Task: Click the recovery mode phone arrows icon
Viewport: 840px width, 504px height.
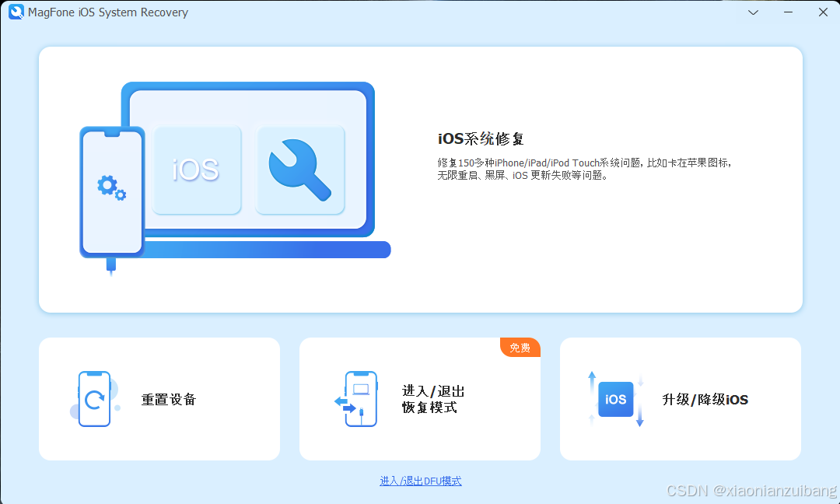Action: tap(356, 399)
